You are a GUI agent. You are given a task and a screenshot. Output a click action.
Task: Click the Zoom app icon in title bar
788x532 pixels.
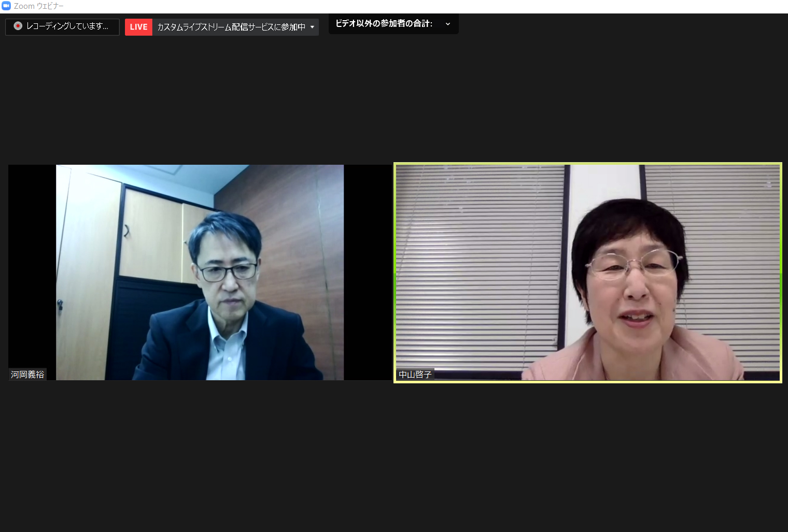tap(6, 6)
